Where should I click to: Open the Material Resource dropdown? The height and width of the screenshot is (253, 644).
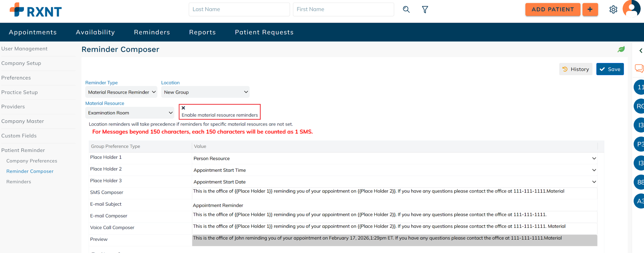tap(130, 113)
